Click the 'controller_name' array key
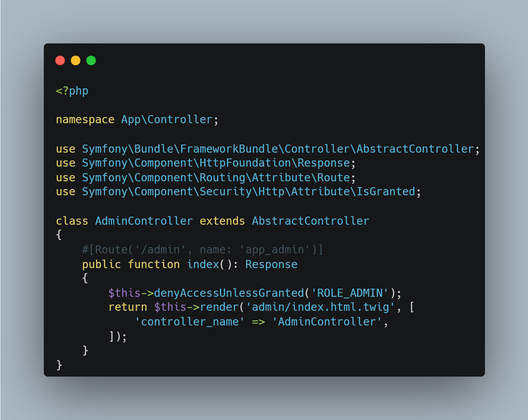This screenshot has width=528, height=420. point(190,322)
